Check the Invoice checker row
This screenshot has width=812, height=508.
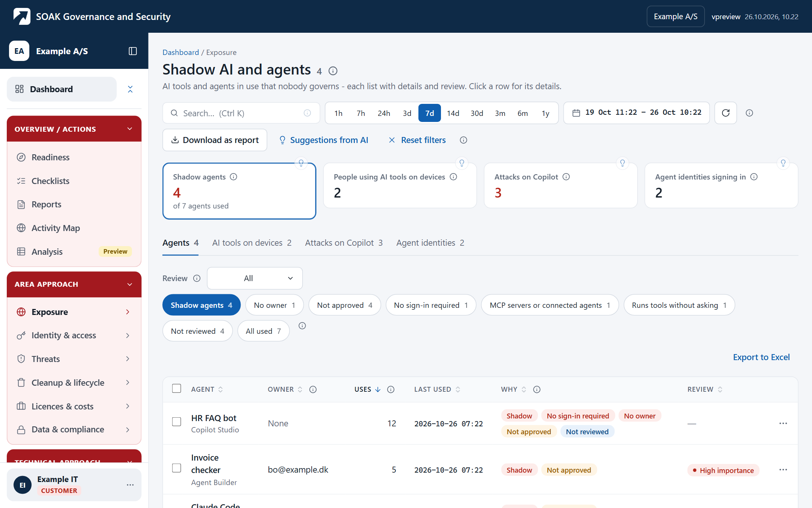click(x=176, y=468)
